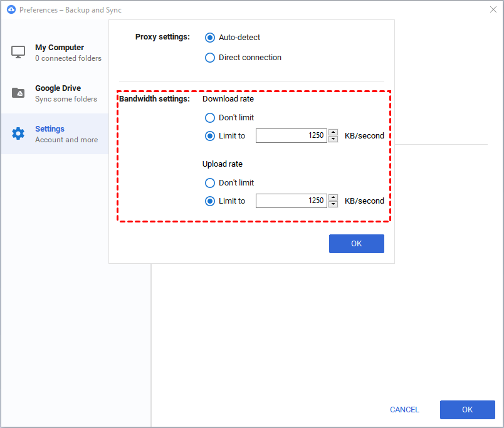Open the Google Drive tab
This screenshot has height=428, width=504.
55,93
